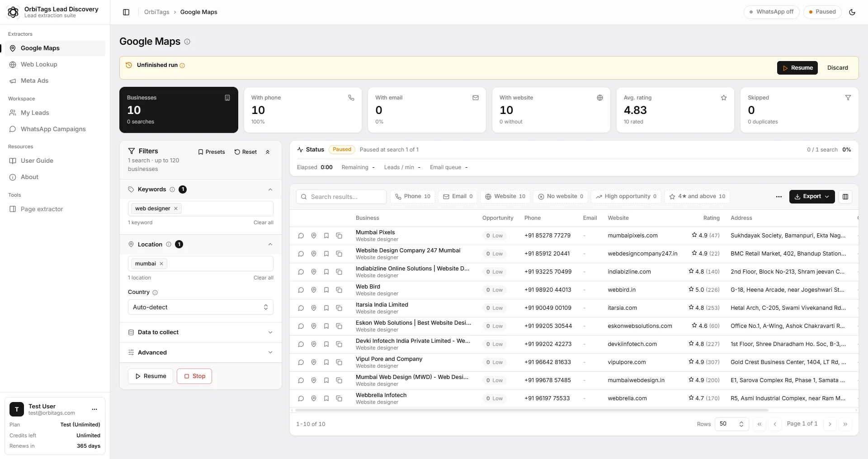Open map pin for Eskon Web Solutions
The height and width of the screenshot is (459, 868).
coord(313,326)
